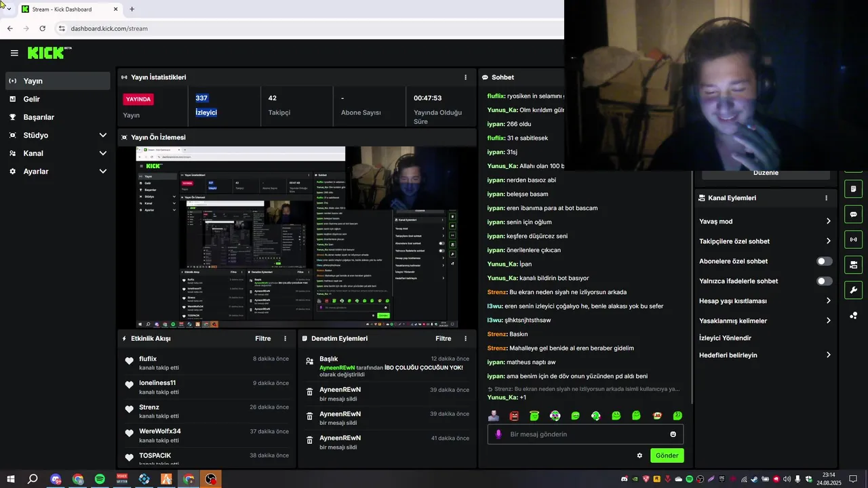Open a new browser tab
Viewport: 868px width, 488px height.
tap(132, 9)
